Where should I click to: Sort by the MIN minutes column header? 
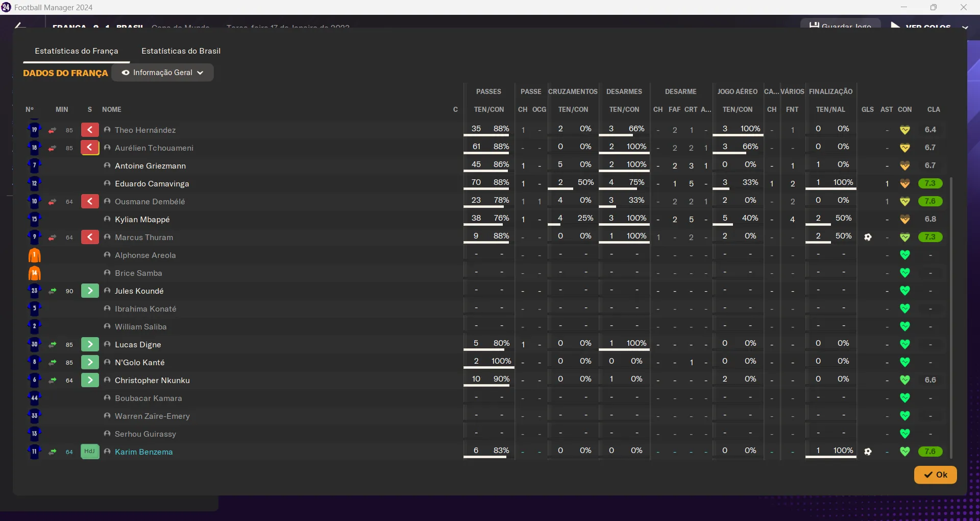(x=62, y=110)
